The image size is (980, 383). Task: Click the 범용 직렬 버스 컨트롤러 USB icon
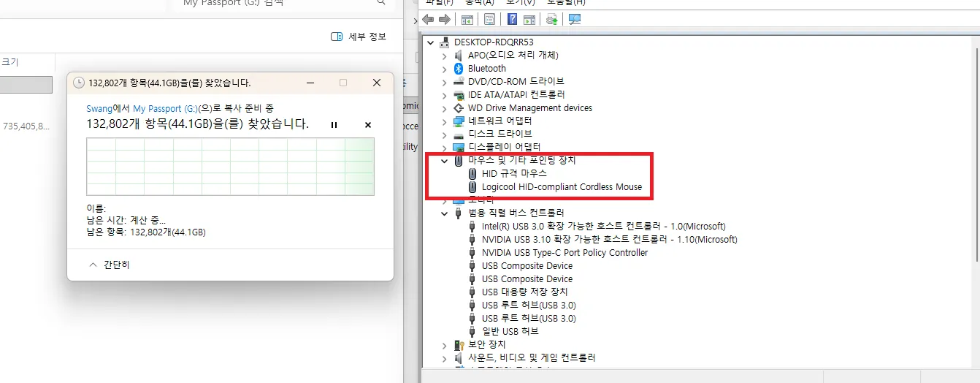(x=459, y=213)
